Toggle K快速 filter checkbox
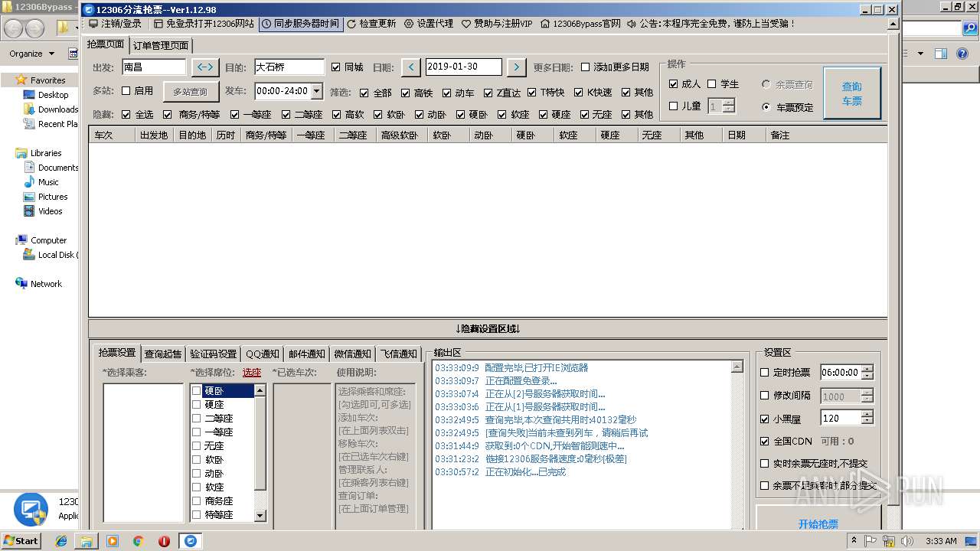Screen dimensions: 980x551 pyautogui.click(x=579, y=93)
